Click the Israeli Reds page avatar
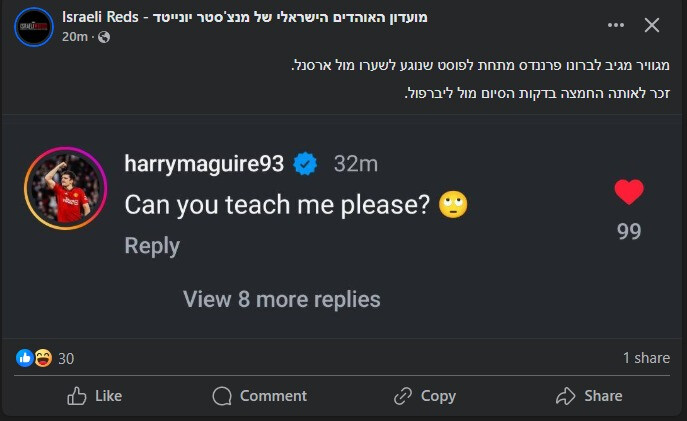 coord(33,26)
